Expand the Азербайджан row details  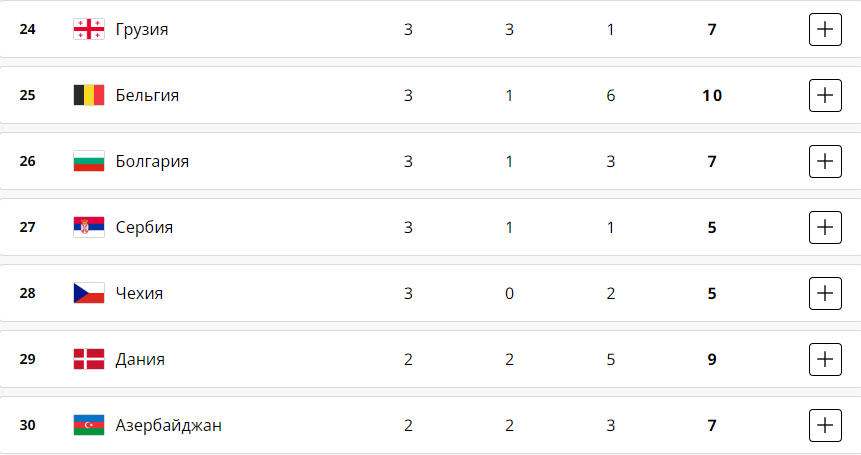[x=824, y=426]
